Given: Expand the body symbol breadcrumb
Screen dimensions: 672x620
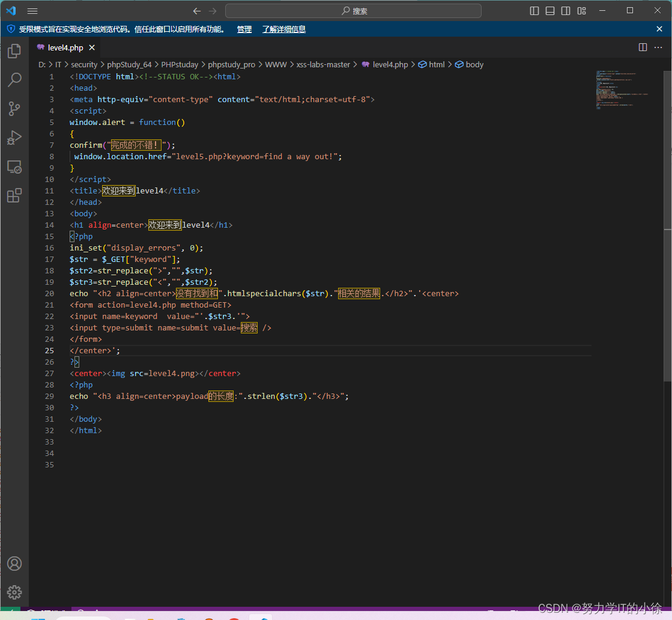Looking at the screenshot, I should (474, 65).
